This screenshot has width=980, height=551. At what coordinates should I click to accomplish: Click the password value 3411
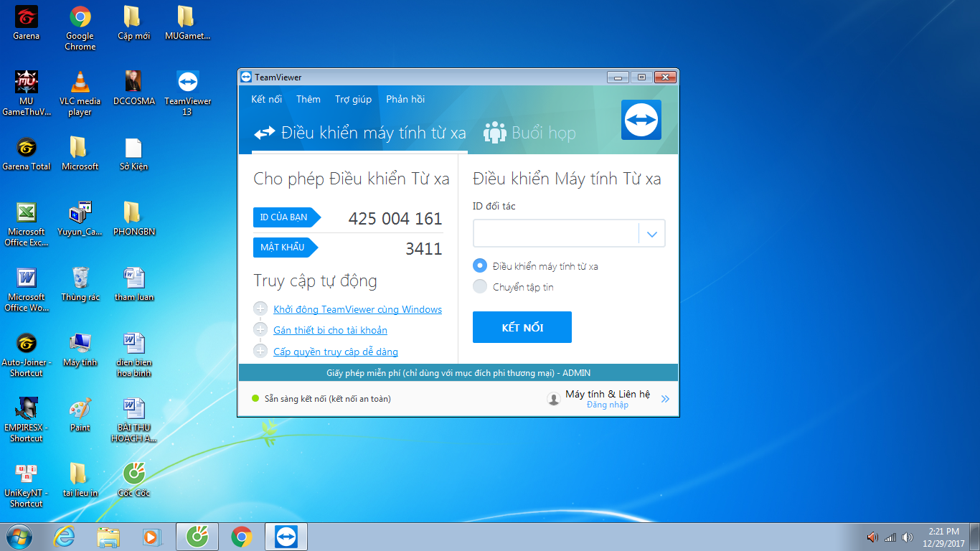click(424, 248)
